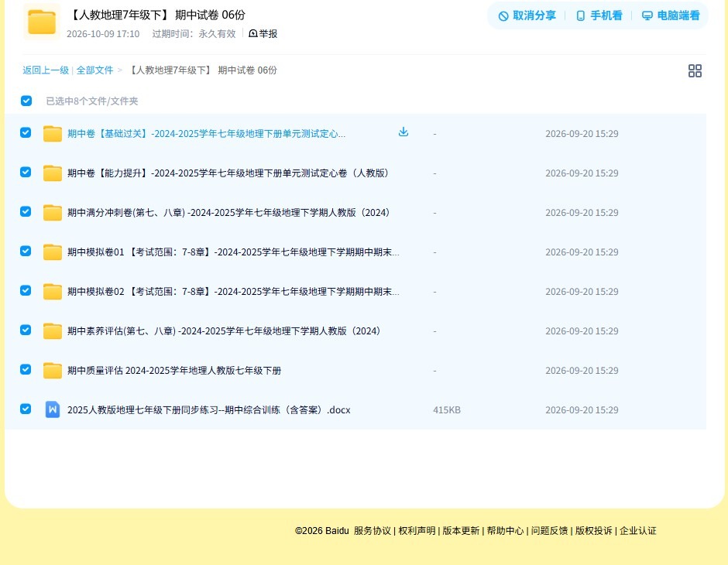This screenshot has width=728, height=565.
Task: Click folder icon of 期中卷【基础过关】
Action: click(x=53, y=134)
